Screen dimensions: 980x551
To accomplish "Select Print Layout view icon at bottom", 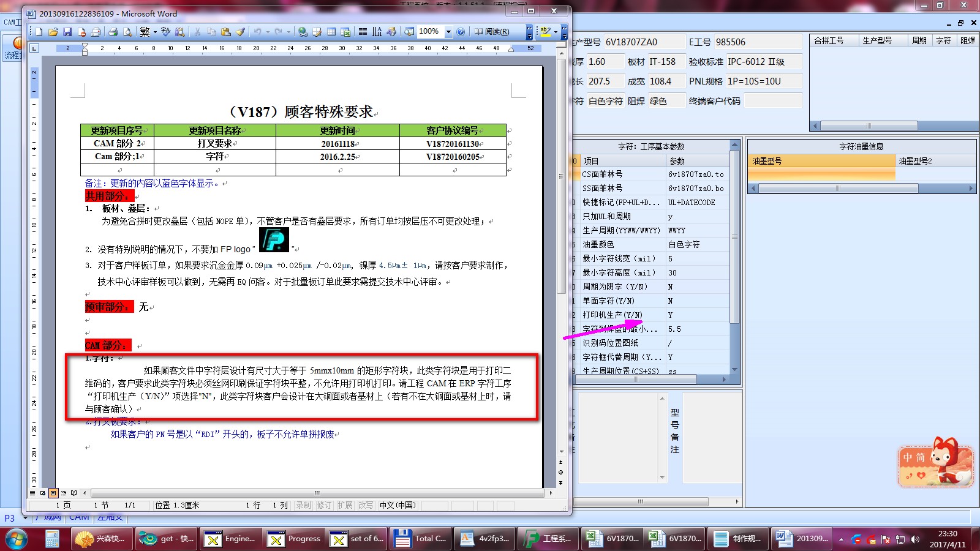I will click(53, 493).
